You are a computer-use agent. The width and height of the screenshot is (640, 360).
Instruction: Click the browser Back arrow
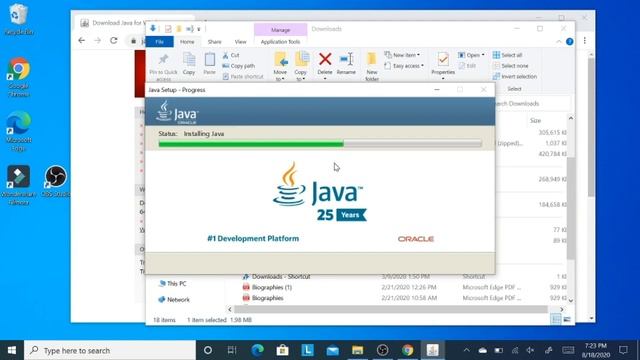82,40
